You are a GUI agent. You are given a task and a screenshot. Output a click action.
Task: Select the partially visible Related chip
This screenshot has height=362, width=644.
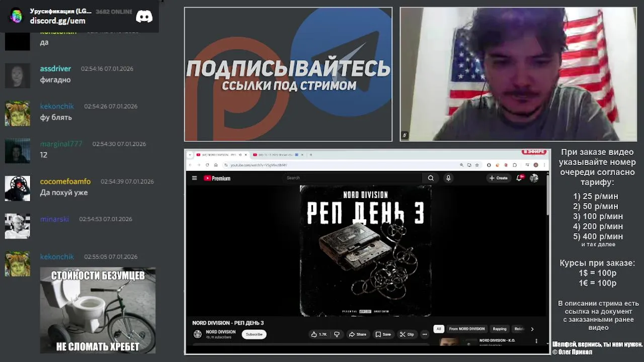pyautogui.click(x=519, y=329)
